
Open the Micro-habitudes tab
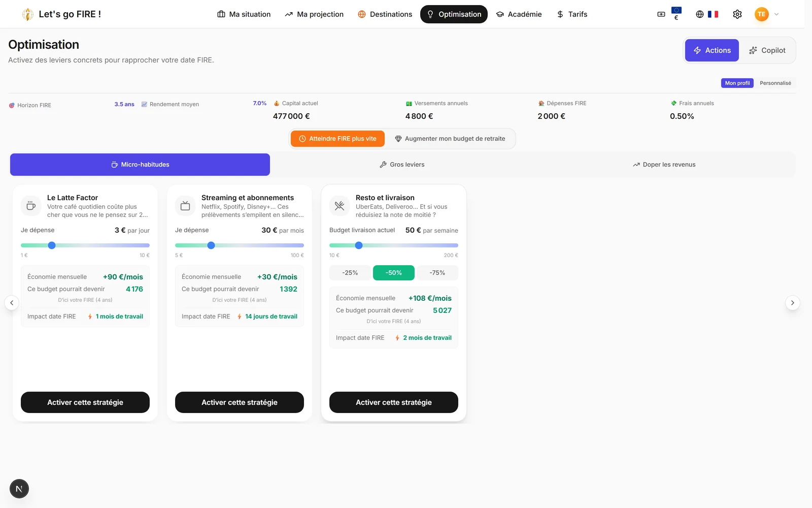(140, 165)
